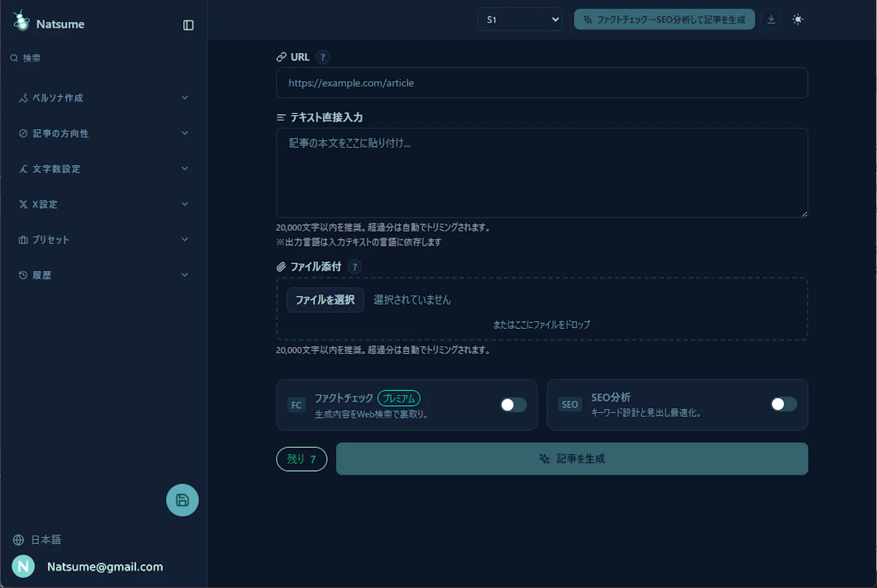877x588 pixels.
Task: Click the SEO badge icon
Action: pyautogui.click(x=570, y=404)
